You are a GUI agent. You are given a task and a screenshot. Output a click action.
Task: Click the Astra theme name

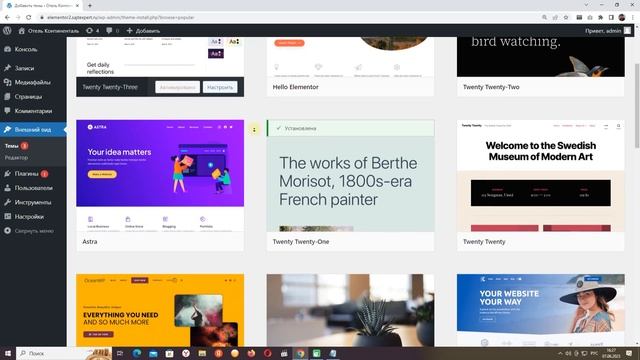pos(90,242)
